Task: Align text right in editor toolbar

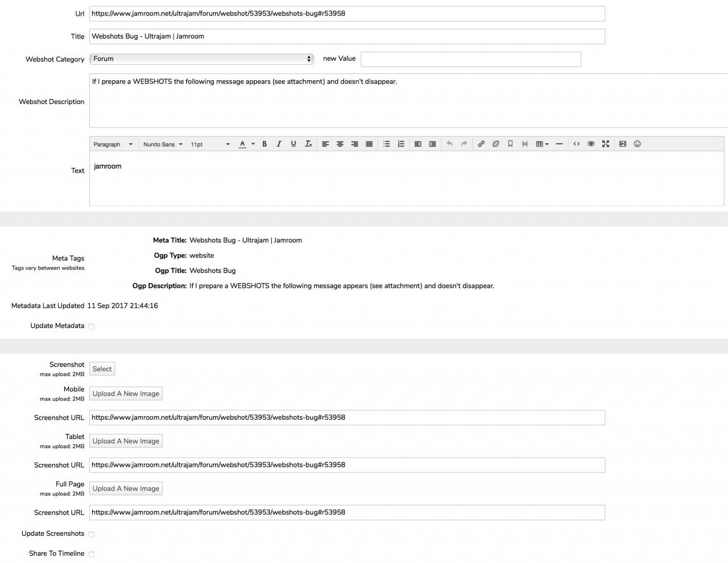Action: tap(354, 144)
